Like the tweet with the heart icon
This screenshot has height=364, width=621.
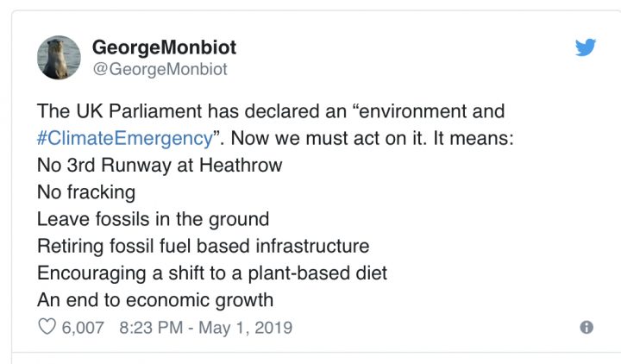point(47,328)
